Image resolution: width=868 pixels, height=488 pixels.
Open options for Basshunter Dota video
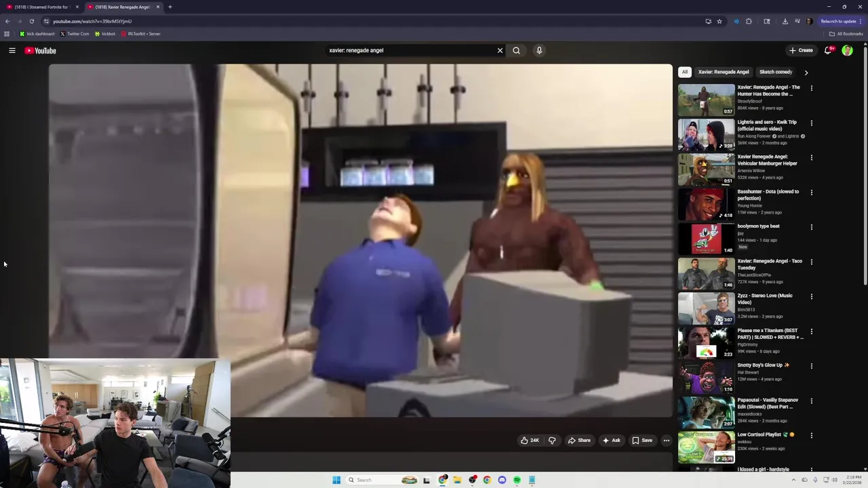pyautogui.click(x=811, y=192)
